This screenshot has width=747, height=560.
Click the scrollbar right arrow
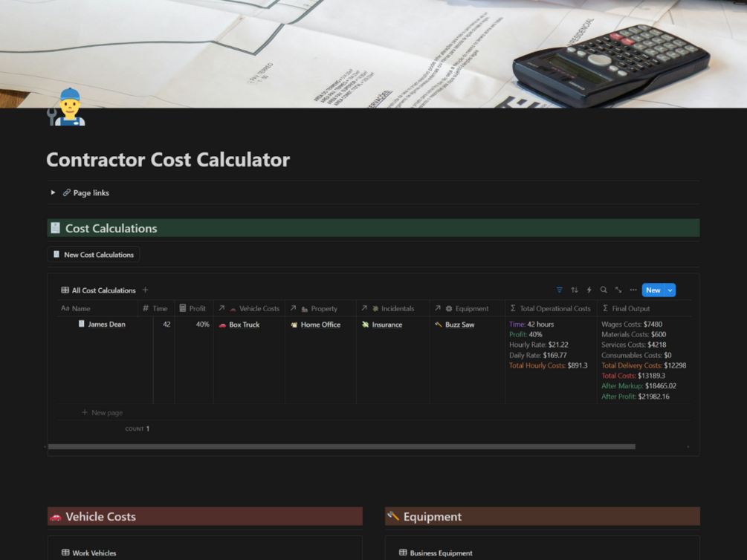click(x=688, y=446)
